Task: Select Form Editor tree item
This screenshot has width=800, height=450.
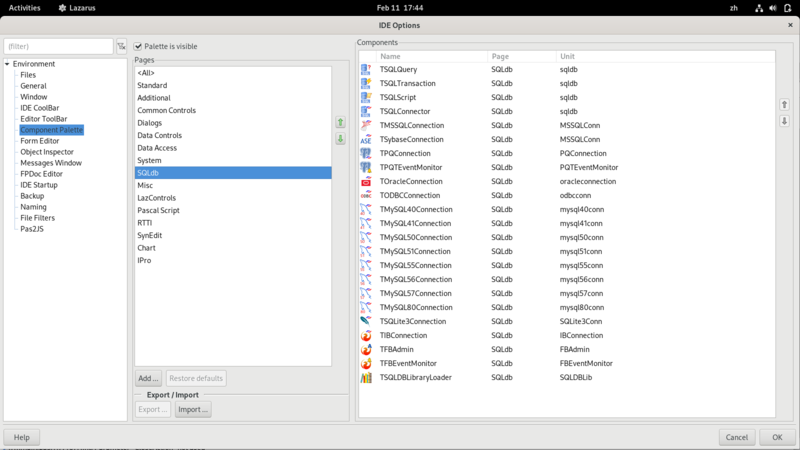Action: (40, 141)
